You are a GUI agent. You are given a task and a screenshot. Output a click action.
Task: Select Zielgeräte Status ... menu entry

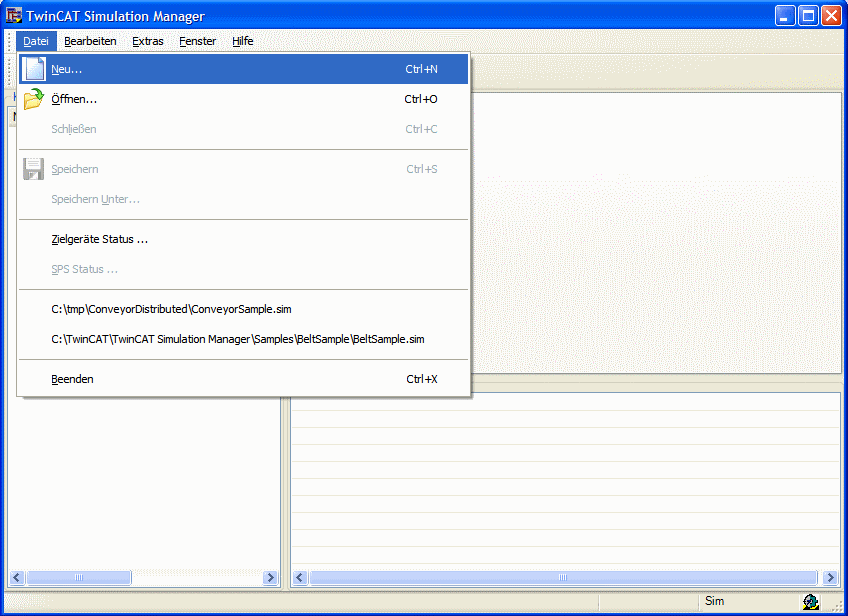click(x=243, y=239)
